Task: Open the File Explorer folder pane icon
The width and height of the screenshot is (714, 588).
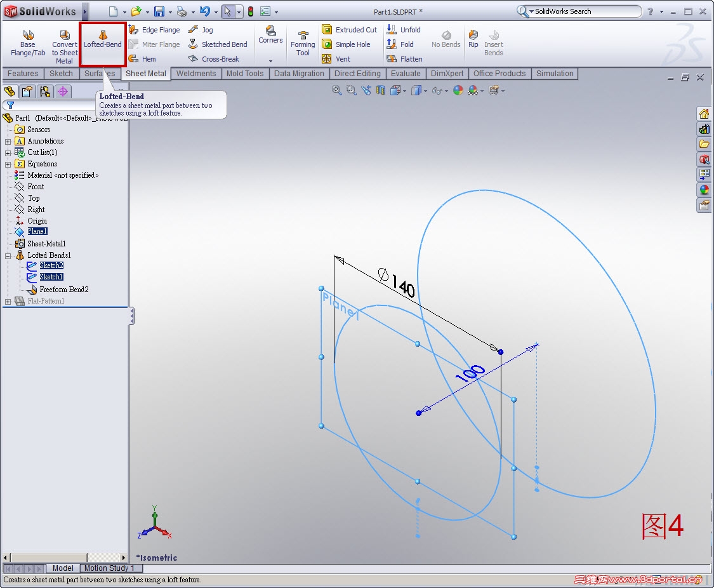Action: pos(704,144)
